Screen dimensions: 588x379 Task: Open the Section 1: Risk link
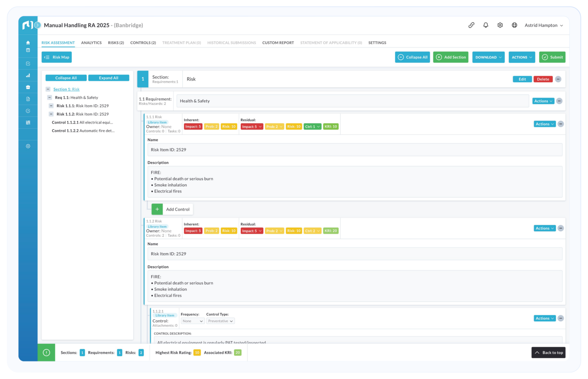tap(67, 89)
